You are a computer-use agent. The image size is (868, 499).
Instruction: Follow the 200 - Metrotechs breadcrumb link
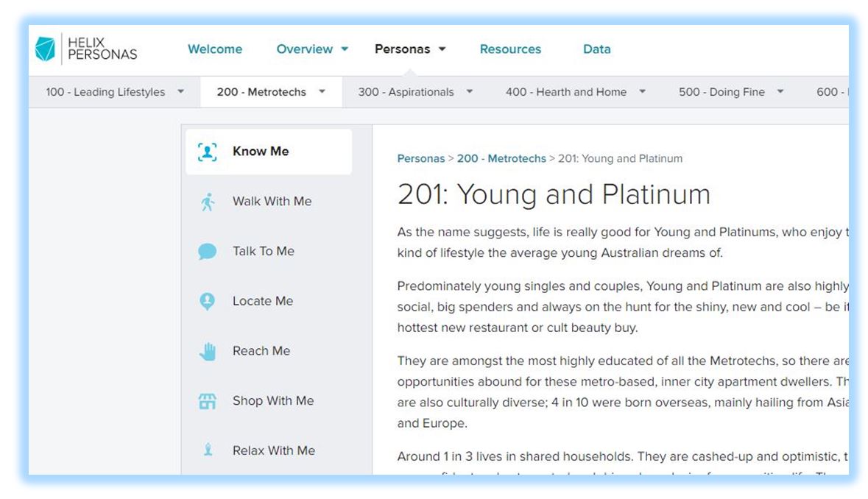(501, 158)
